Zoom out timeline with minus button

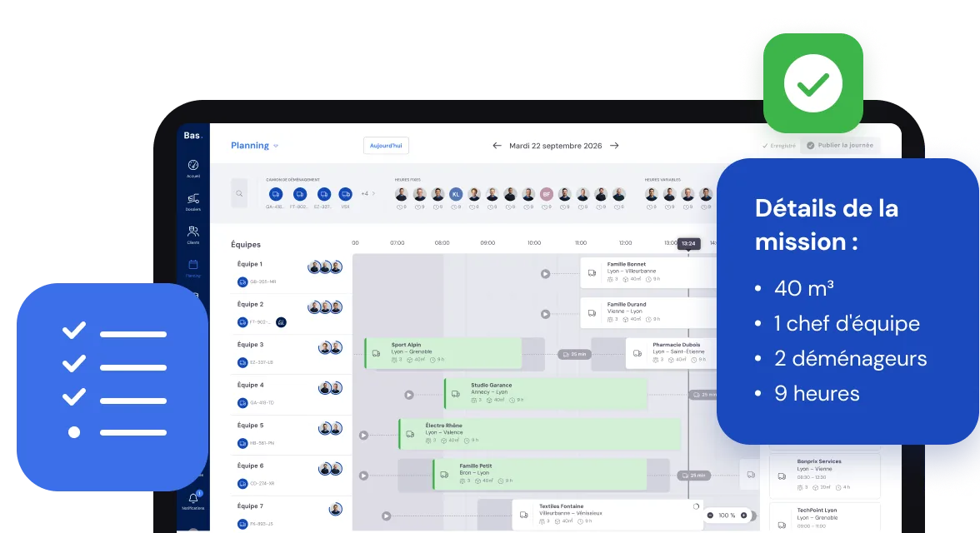coord(711,516)
